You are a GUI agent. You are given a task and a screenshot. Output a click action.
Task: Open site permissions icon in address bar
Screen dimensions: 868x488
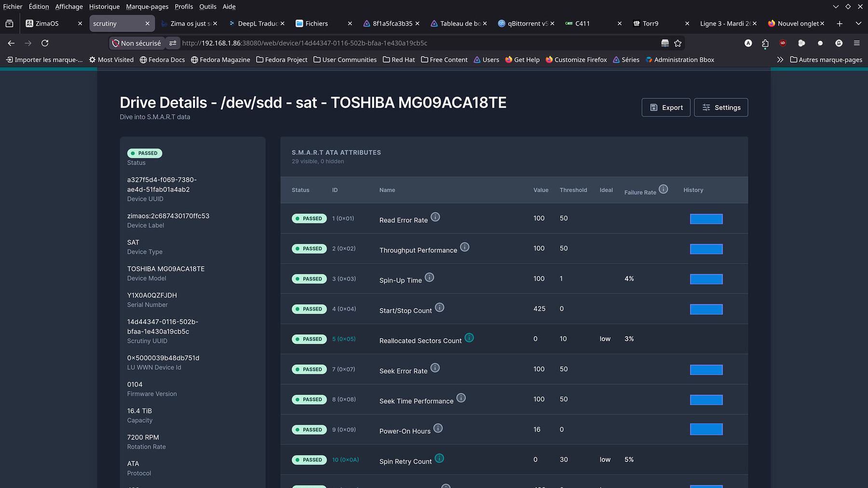173,43
